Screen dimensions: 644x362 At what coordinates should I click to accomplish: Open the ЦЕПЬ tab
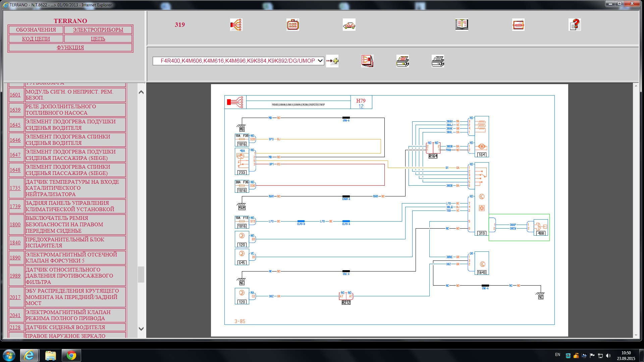(98, 39)
